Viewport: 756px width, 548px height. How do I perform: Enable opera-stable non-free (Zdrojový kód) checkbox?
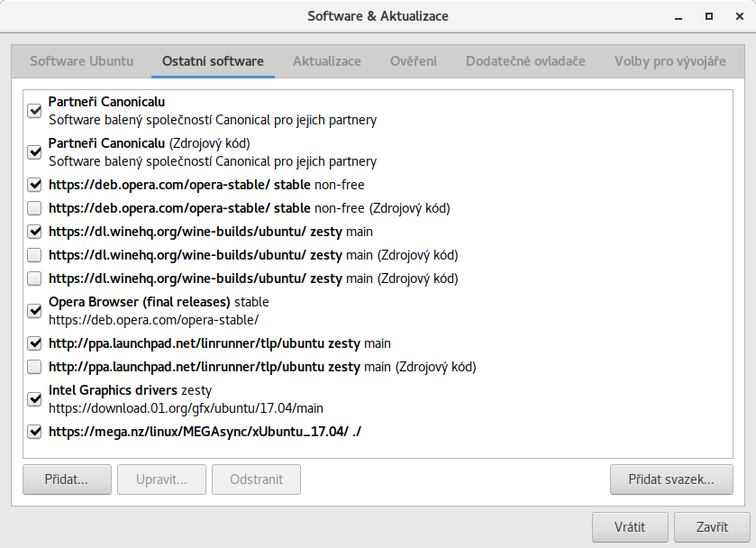pyautogui.click(x=35, y=208)
